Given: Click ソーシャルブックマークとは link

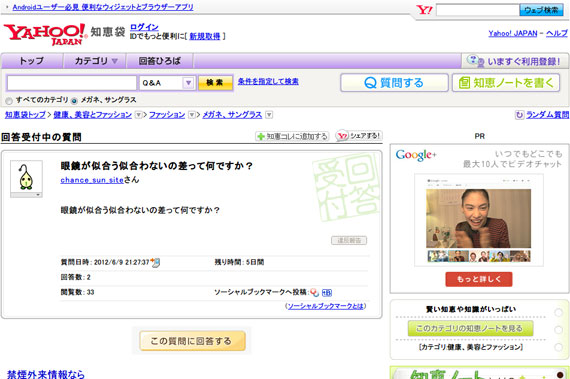Looking at the screenshot, I should pyautogui.click(x=325, y=306).
